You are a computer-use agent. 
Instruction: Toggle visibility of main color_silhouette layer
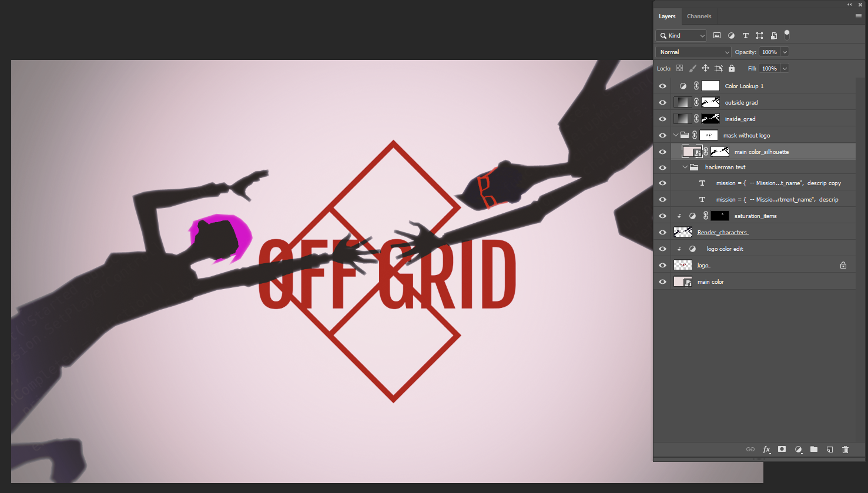[663, 152]
